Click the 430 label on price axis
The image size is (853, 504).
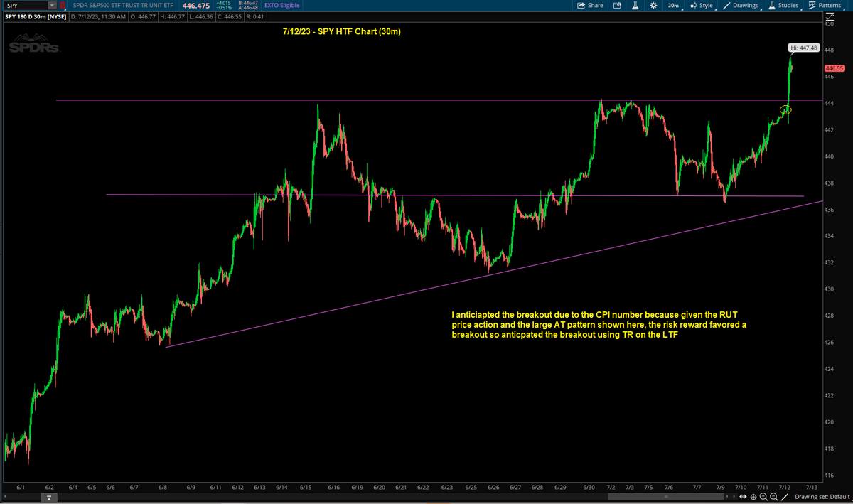(x=830, y=289)
